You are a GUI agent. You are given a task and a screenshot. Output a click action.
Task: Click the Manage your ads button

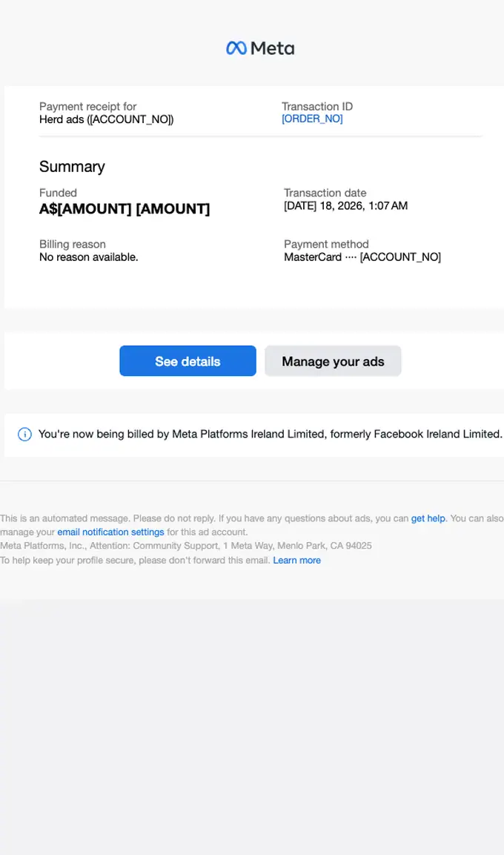pyautogui.click(x=333, y=361)
